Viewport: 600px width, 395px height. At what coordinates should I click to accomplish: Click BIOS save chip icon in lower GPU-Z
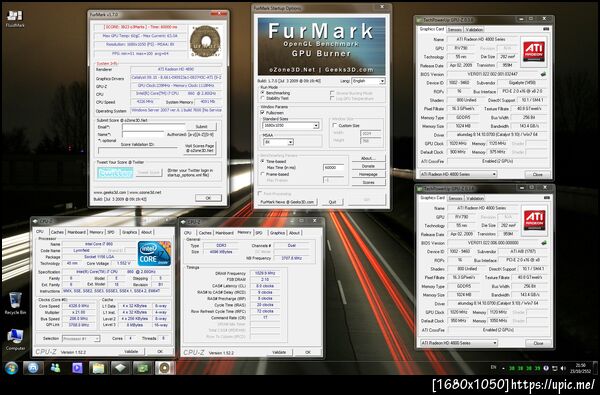pyautogui.click(x=544, y=243)
